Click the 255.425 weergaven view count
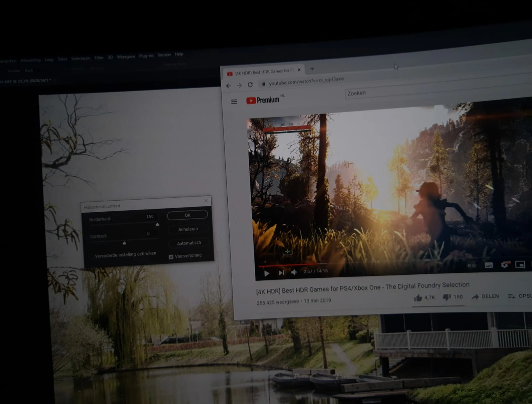 278,302
